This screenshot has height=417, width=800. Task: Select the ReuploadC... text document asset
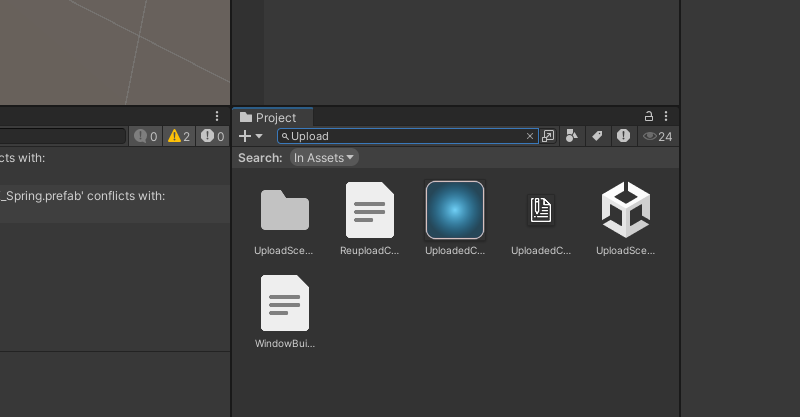pyautogui.click(x=369, y=210)
